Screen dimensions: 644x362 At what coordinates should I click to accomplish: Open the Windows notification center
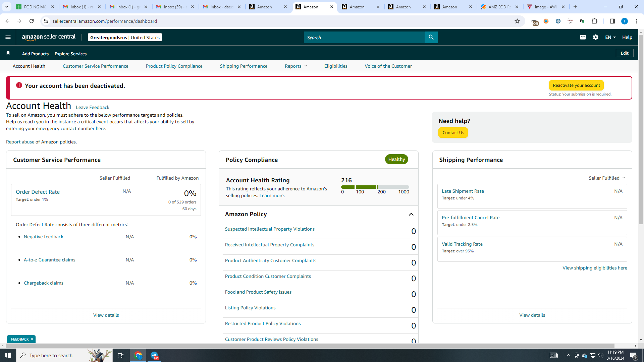[633, 355]
